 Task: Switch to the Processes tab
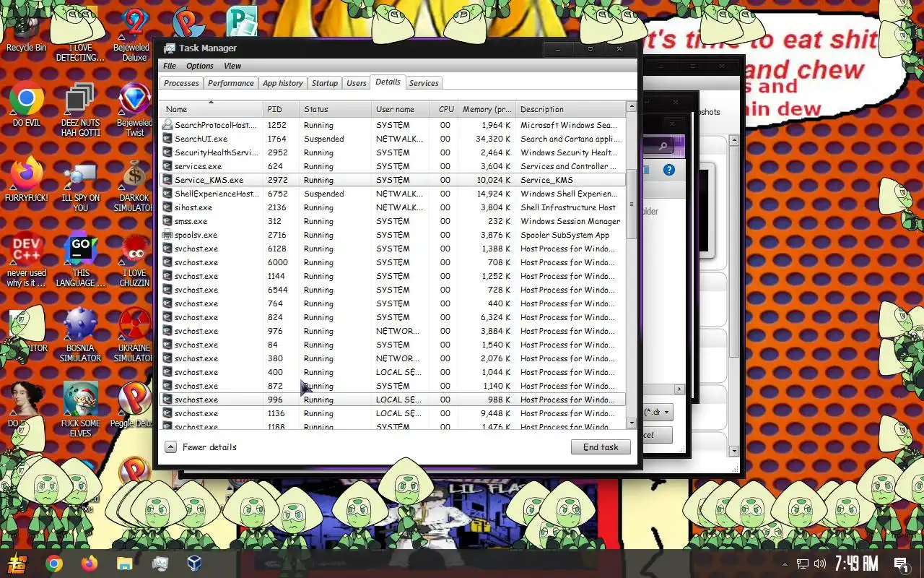click(x=181, y=83)
